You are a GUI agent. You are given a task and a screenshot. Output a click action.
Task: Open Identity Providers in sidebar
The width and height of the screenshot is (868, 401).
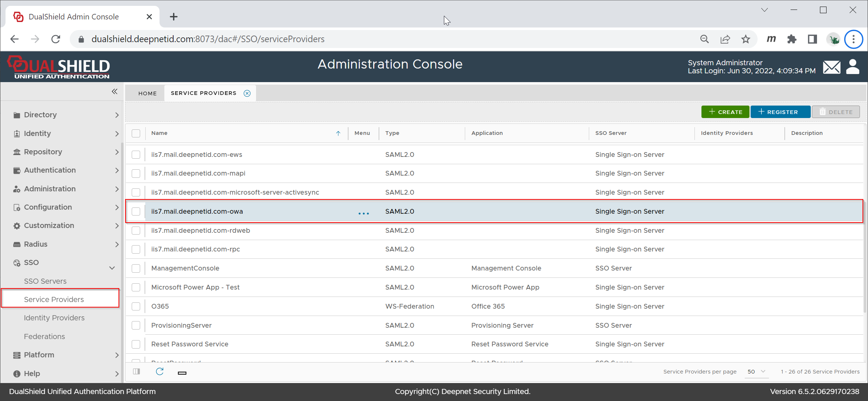pos(54,318)
